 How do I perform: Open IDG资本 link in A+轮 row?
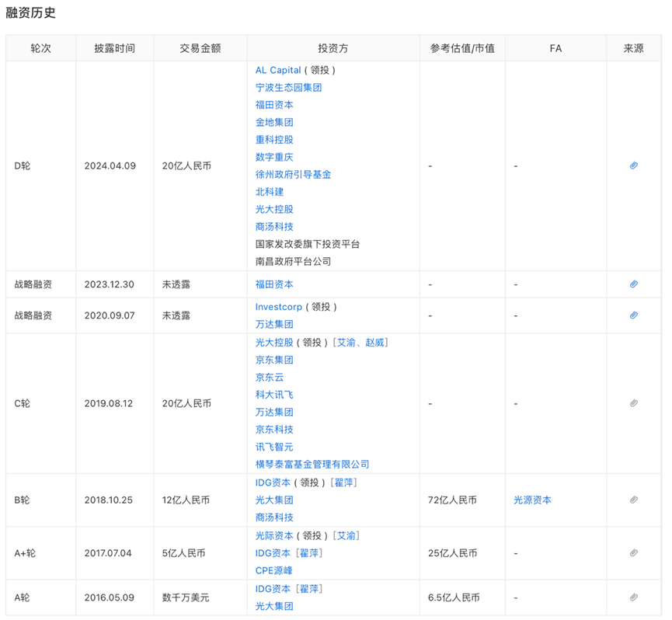click(273, 553)
